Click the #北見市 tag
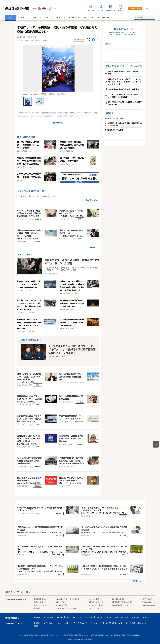 [21, 196]
